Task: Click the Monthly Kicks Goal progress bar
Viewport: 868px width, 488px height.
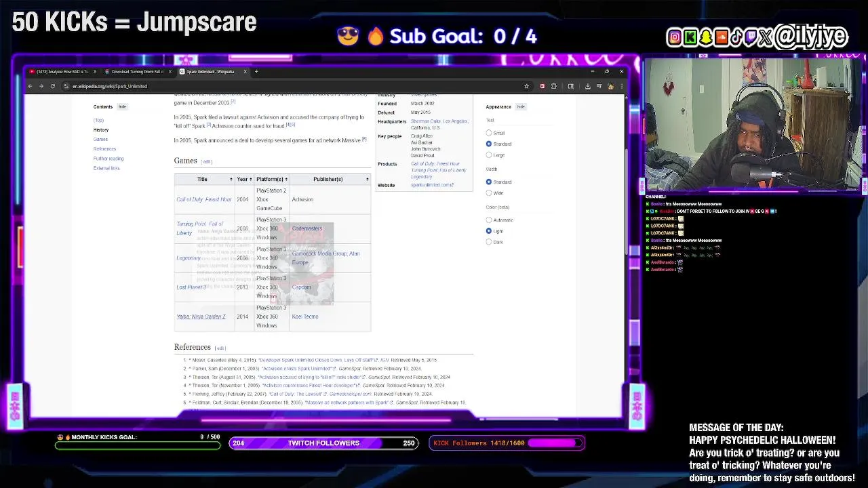Action: pyautogui.click(x=138, y=445)
